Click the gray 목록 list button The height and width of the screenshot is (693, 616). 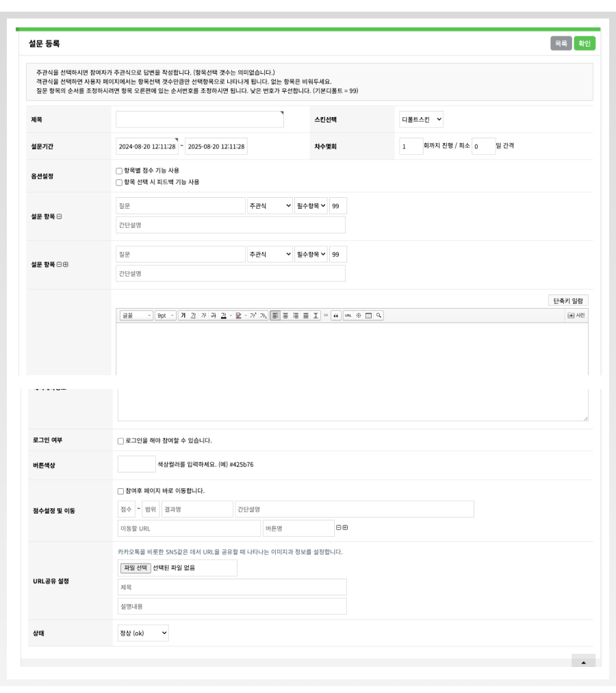[x=561, y=43]
